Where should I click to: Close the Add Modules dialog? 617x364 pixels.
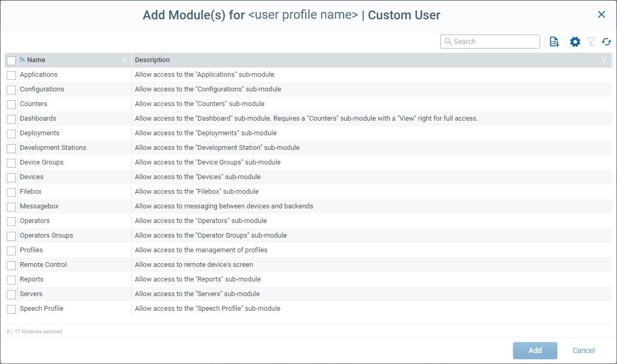[601, 15]
